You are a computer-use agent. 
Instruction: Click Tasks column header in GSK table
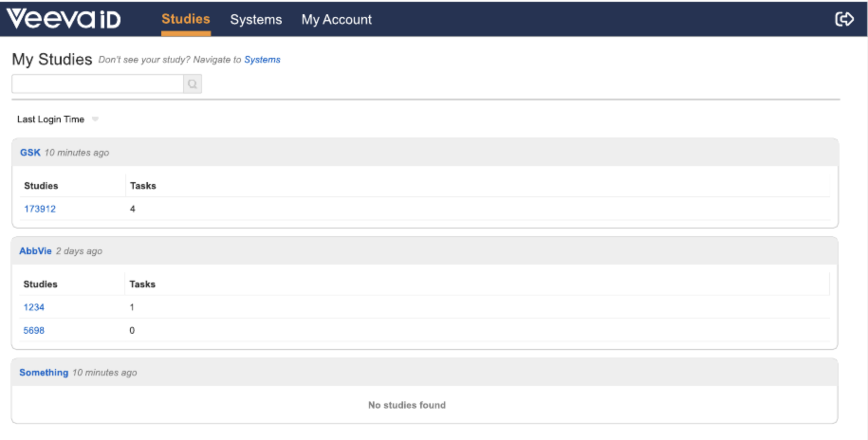[143, 186]
